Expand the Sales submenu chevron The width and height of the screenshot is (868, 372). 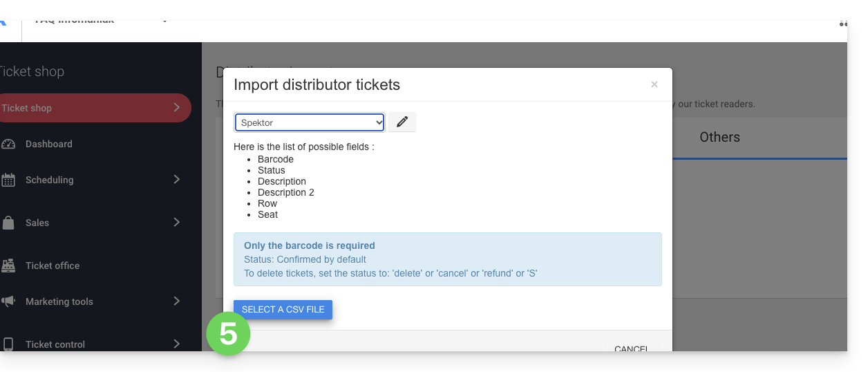[x=176, y=223]
